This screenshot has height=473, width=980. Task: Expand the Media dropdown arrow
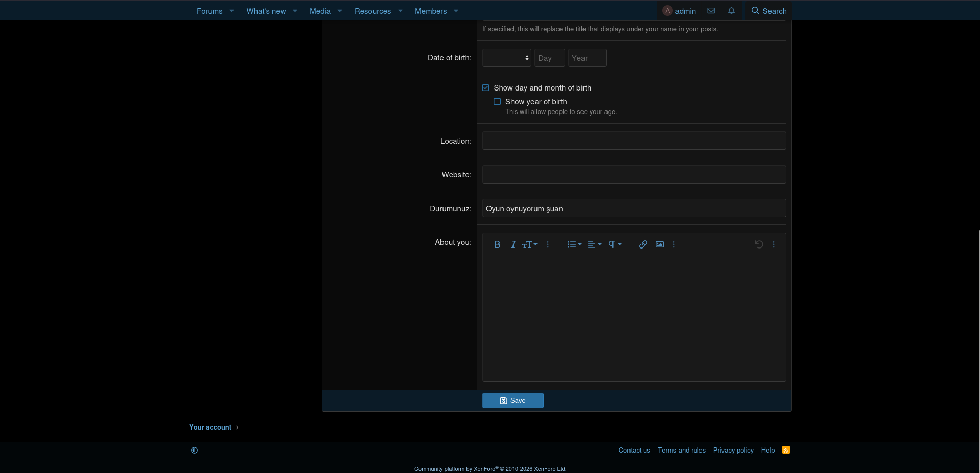click(x=340, y=11)
